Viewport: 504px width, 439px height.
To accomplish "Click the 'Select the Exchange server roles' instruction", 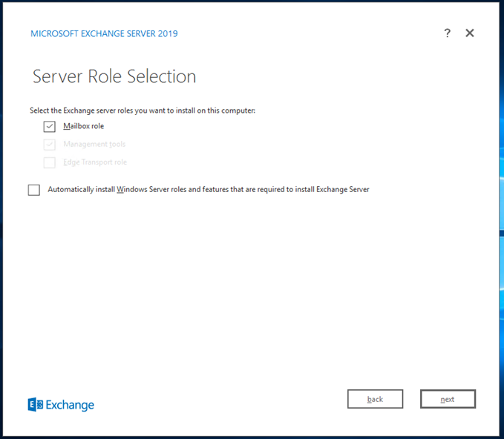I will point(143,110).
